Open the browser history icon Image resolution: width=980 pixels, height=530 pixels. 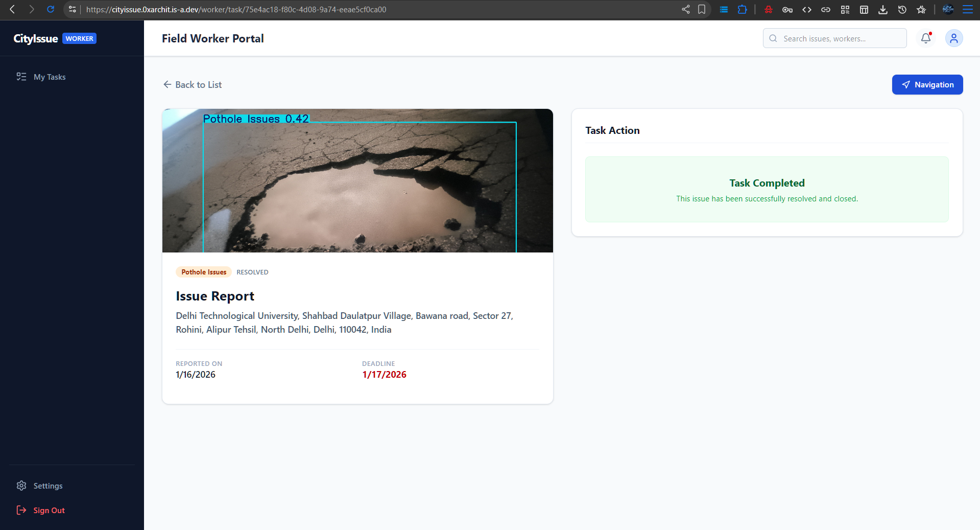[902, 9]
